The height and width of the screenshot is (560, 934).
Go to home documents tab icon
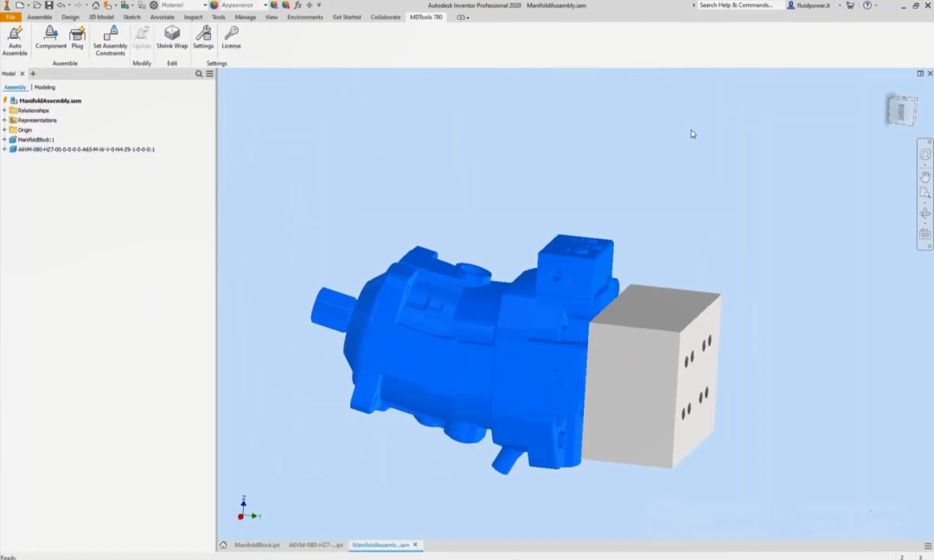pos(223,544)
